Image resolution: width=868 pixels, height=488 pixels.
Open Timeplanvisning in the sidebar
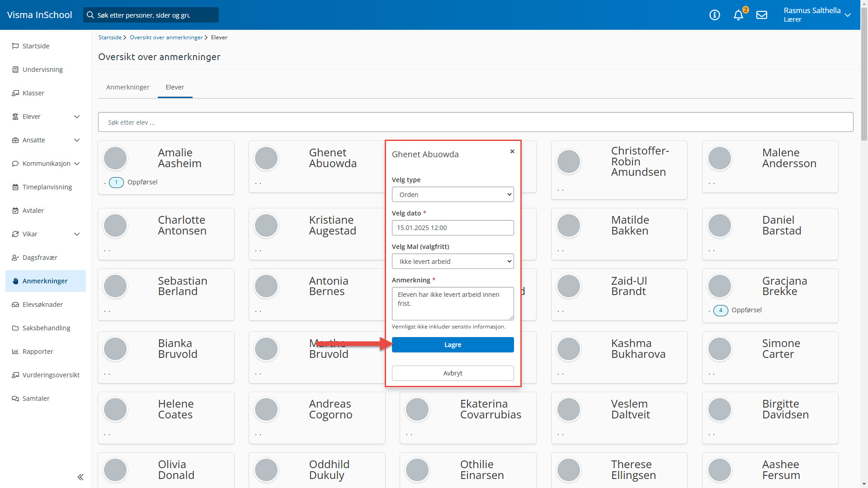(47, 187)
